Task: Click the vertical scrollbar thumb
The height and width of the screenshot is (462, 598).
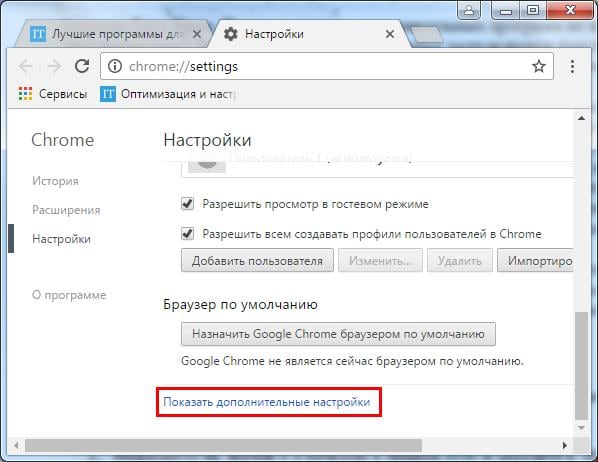Action: pyautogui.click(x=581, y=365)
